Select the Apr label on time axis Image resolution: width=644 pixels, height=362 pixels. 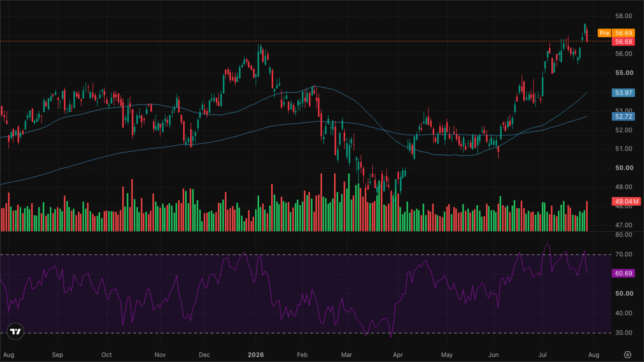coord(398,355)
